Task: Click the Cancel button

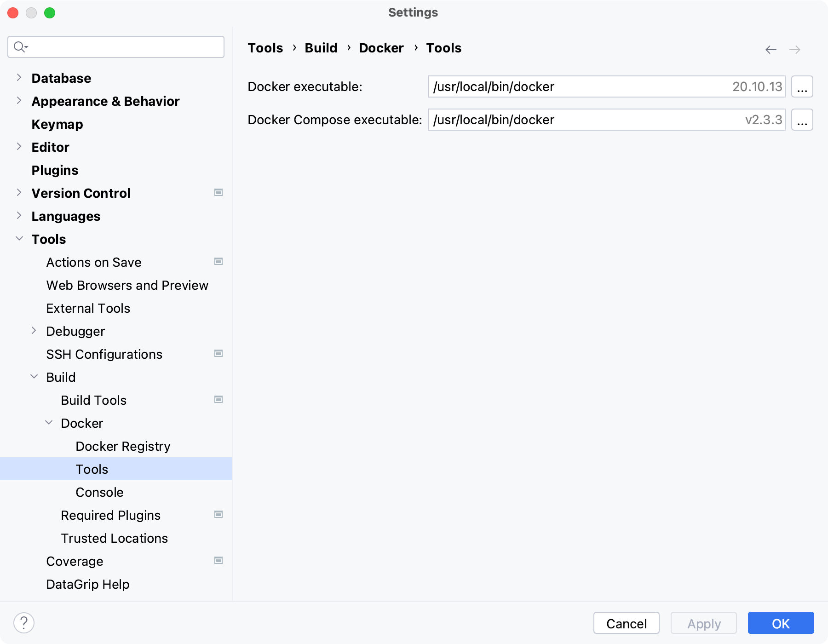Action: coord(626,623)
